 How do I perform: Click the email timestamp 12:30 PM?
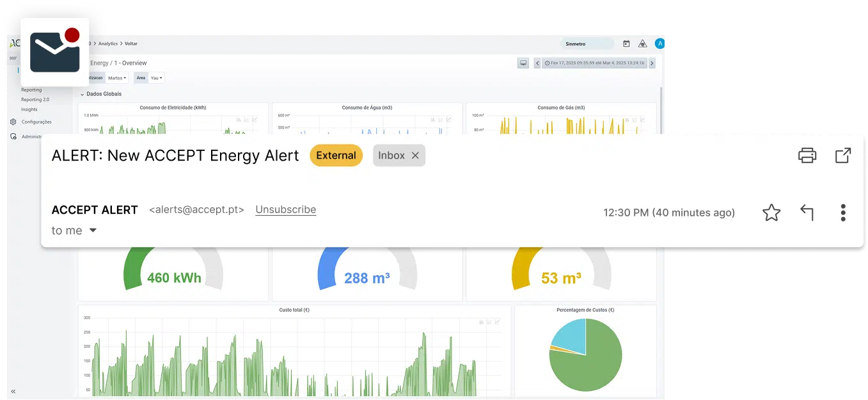tap(669, 212)
